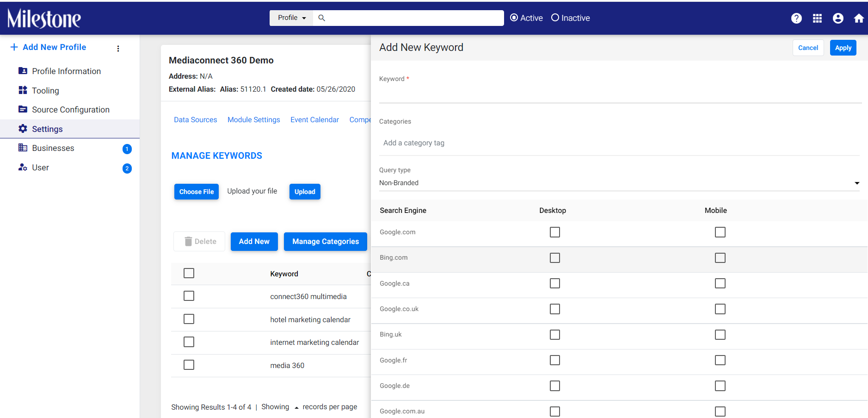
Task: Go to home via house icon
Action: click(859, 18)
